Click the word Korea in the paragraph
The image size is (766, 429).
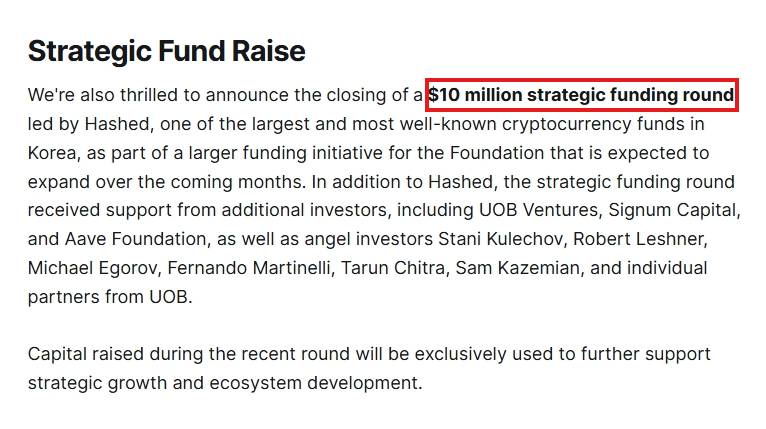click(53, 153)
